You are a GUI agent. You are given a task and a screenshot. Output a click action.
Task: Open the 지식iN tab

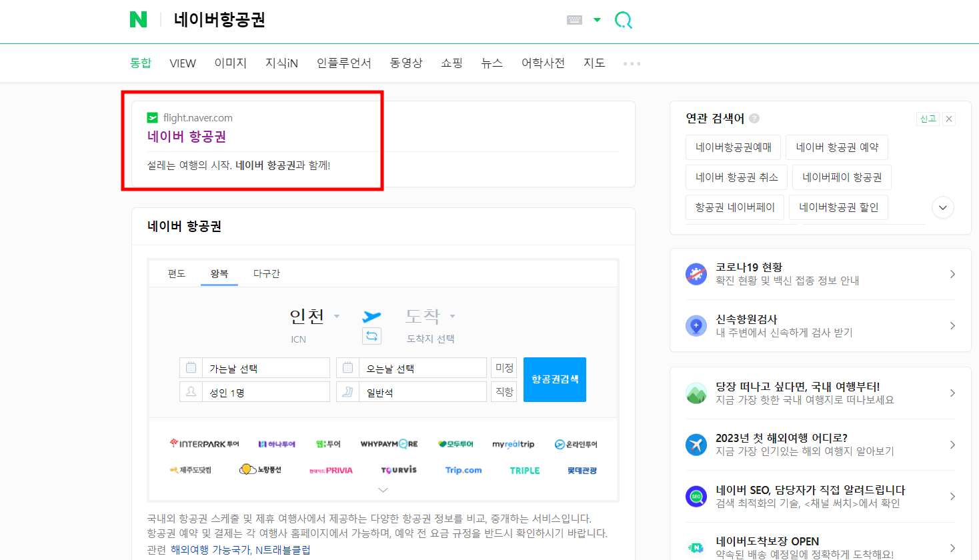click(281, 63)
